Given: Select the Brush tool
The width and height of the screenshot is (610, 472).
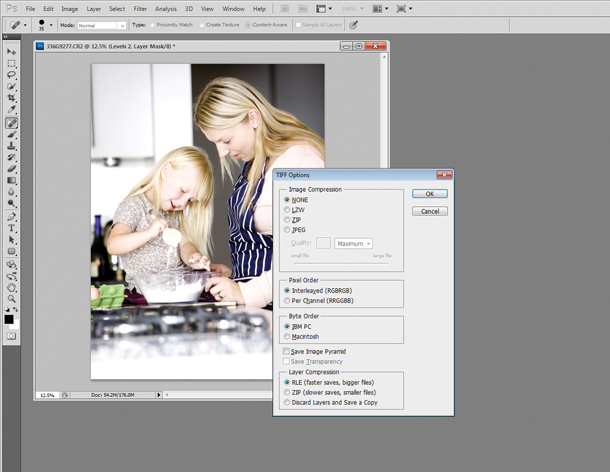Looking at the screenshot, I should click(11, 135).
